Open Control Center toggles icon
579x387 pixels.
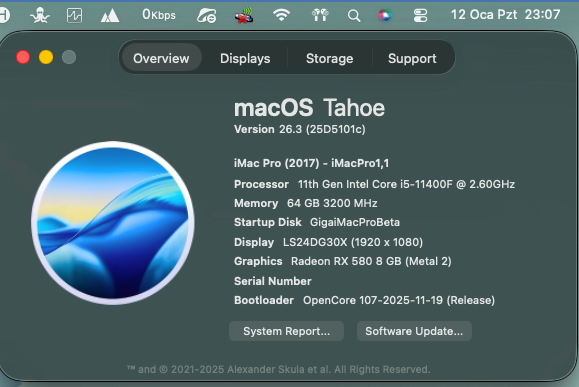tap(420, 16)
